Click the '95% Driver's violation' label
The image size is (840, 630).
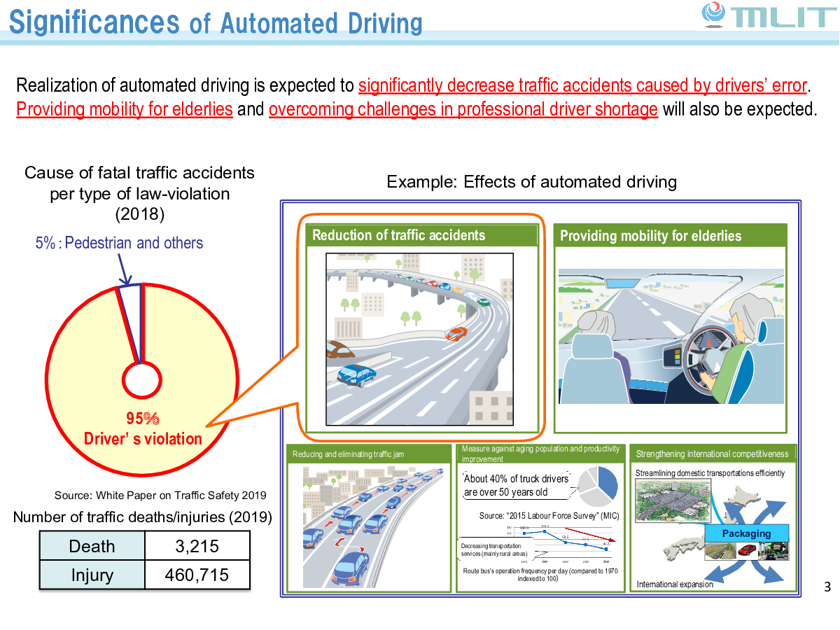pos(143,429)
